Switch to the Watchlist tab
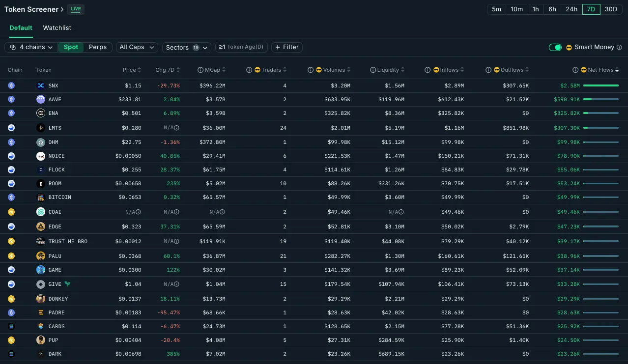Image resolution: width=628 pixels, height=364 pixels. [x=57, y=28]
